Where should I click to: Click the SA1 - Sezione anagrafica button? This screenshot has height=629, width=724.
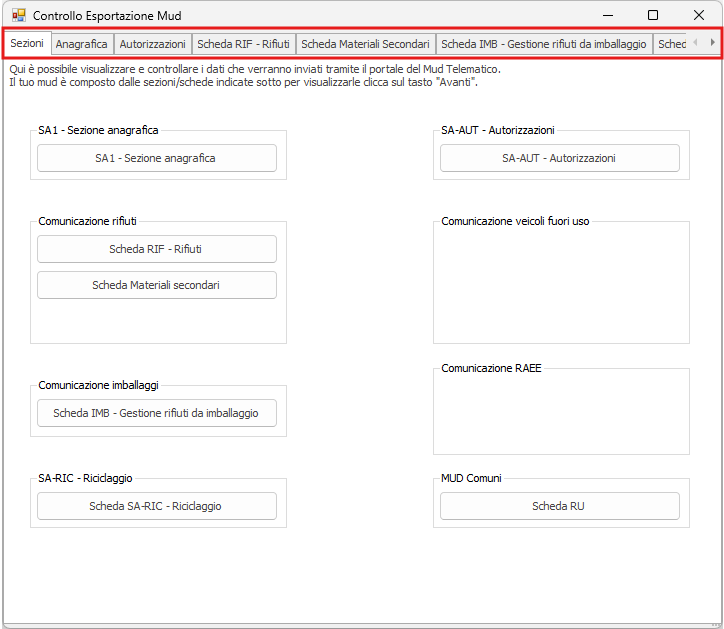157,158
